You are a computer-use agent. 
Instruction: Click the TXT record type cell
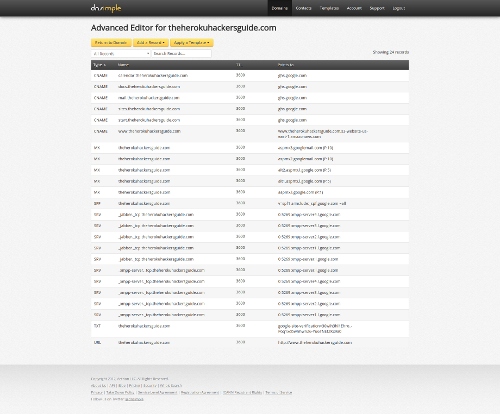tap(97, 326)
